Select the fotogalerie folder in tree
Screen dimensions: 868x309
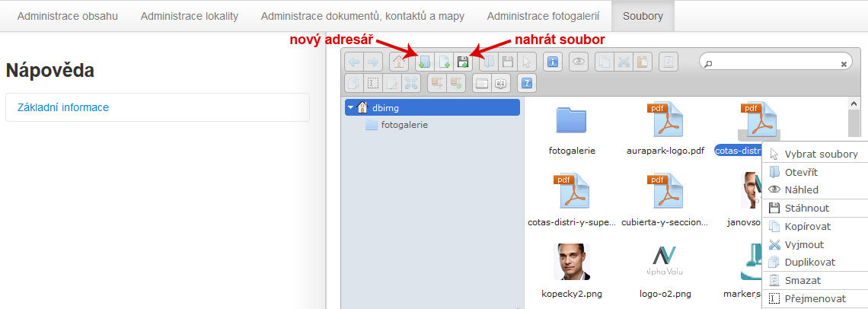(404, 125)
